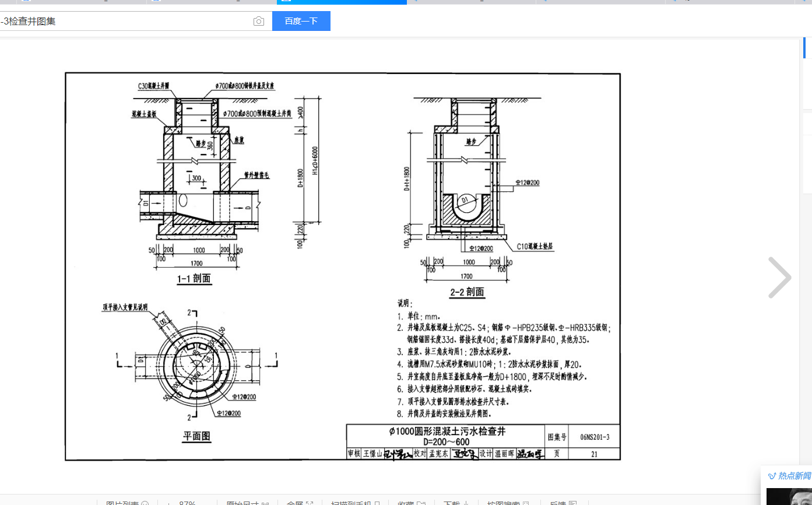Click the atlas number 06MS201-3
The height and width of the screenshot is (505, 812).
tap(595, 437)
